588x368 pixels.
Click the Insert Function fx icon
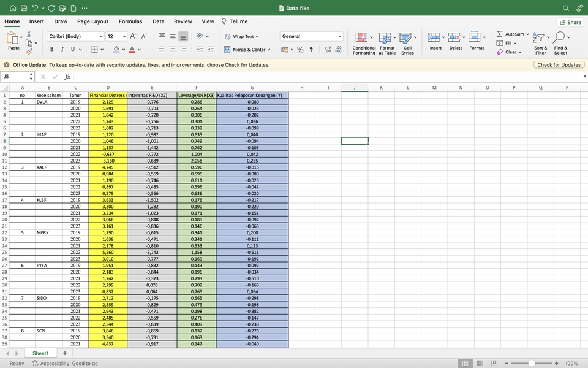tap(67, 77)
